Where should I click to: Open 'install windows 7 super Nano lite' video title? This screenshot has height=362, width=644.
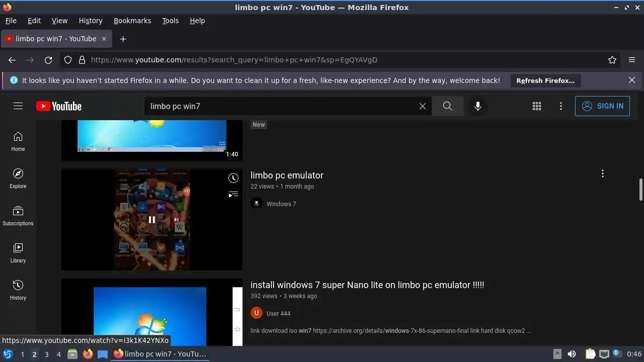[367, 285]
